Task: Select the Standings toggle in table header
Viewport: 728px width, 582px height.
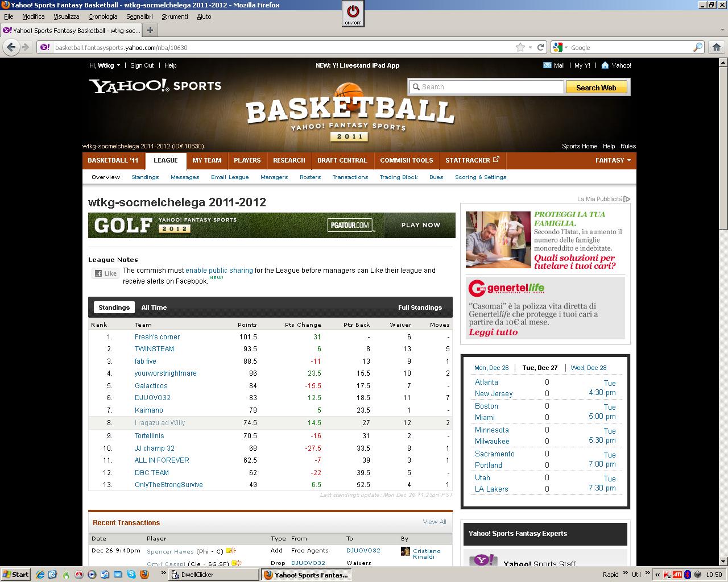Action: pos(114,307)
